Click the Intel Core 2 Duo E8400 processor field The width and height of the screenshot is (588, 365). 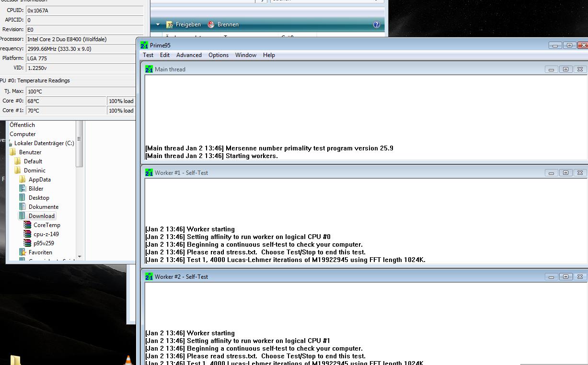[84, 39]
